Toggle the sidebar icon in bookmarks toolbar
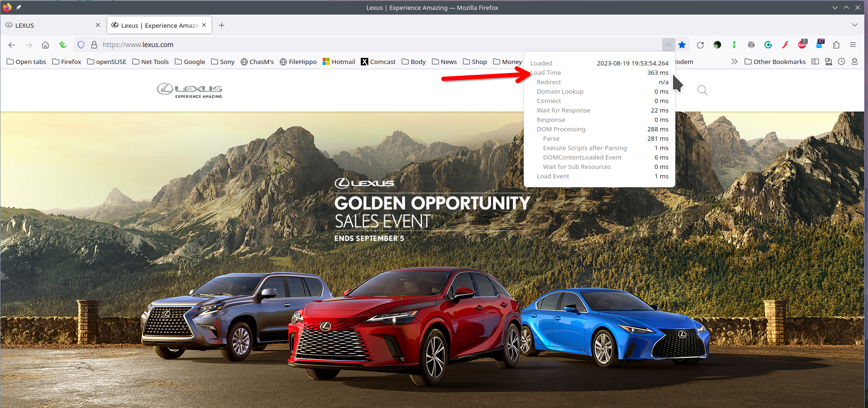This screenshot has height=408, width=868. coord(815,62)
